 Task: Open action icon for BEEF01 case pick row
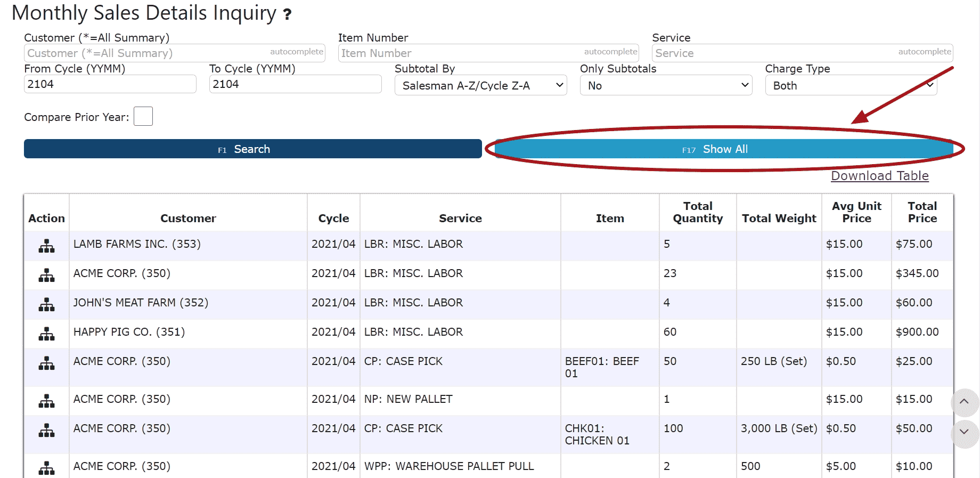pyautogui.click(x=46, y=363)
